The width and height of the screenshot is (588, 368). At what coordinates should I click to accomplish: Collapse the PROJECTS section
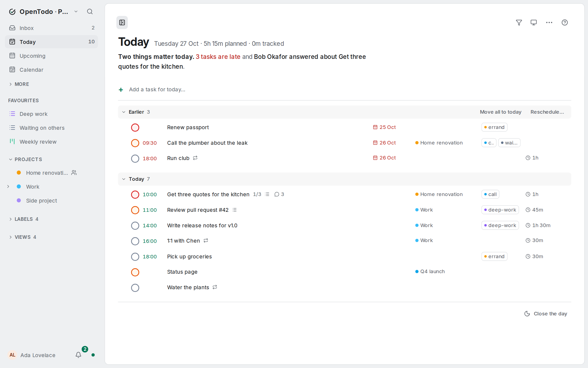click(26, 159)
